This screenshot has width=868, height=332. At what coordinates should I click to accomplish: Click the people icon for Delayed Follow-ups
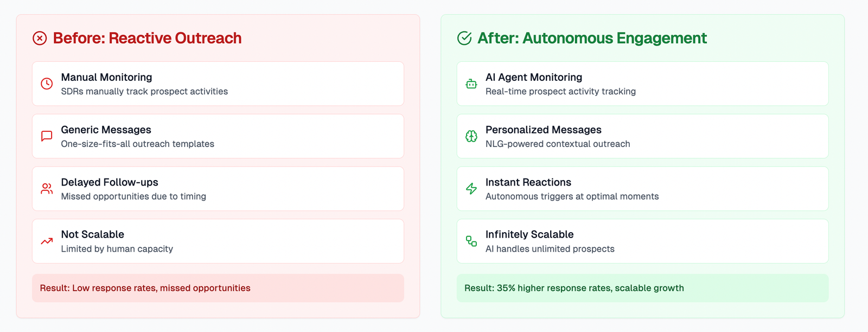point(47,189)
